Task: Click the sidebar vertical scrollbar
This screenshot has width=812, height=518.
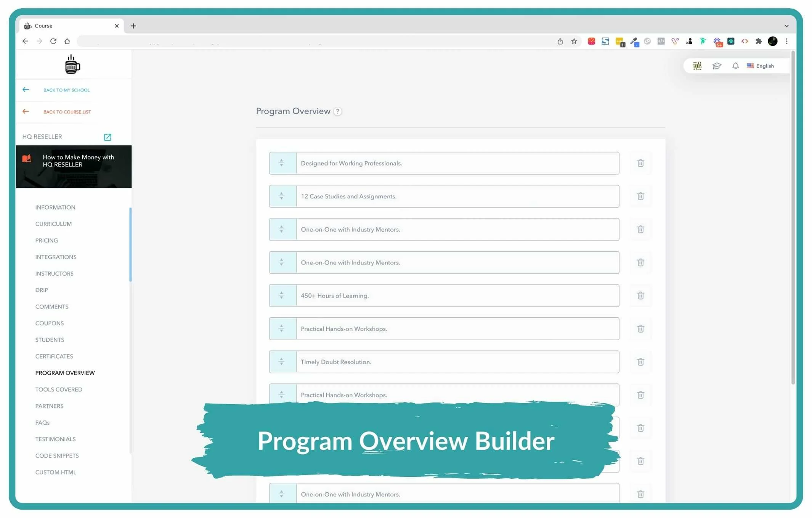Action: pos(130,244)
